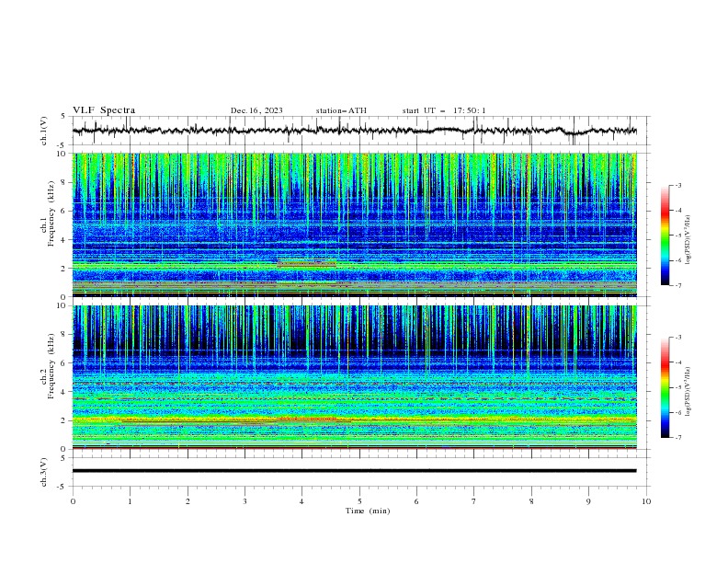Image resolution: width=728 pixels, height=563 pixels.
Task: Click the ch.1 spectrogram panel
Action: pyautogui.click(x=355, y=224)
